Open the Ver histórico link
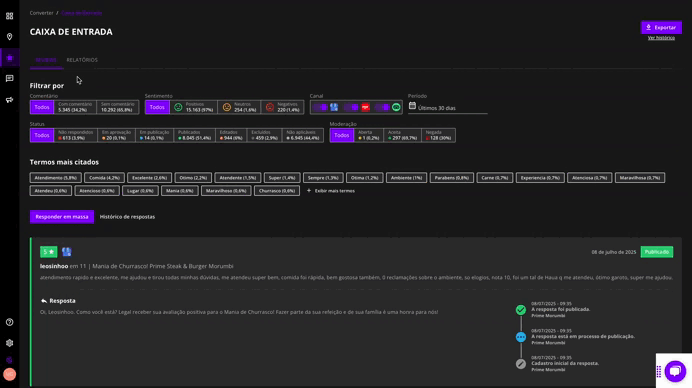This screenshot has width=692, height=388. click(661, 38)
